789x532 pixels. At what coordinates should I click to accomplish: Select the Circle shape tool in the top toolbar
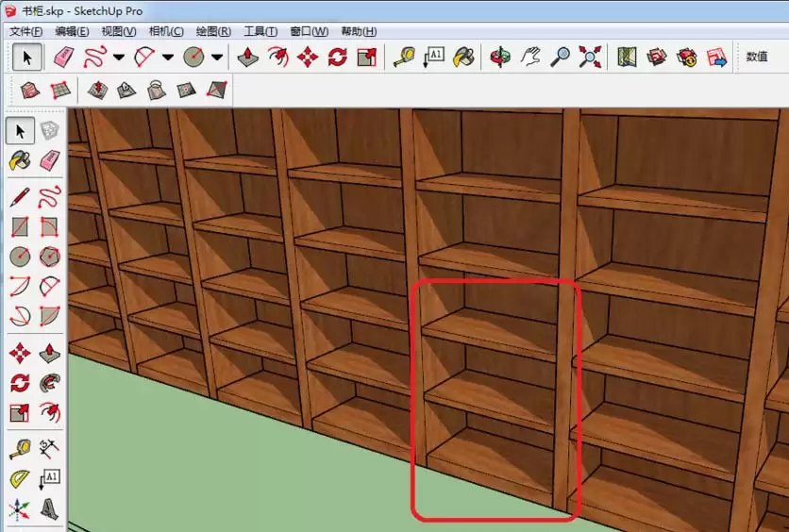193,57
